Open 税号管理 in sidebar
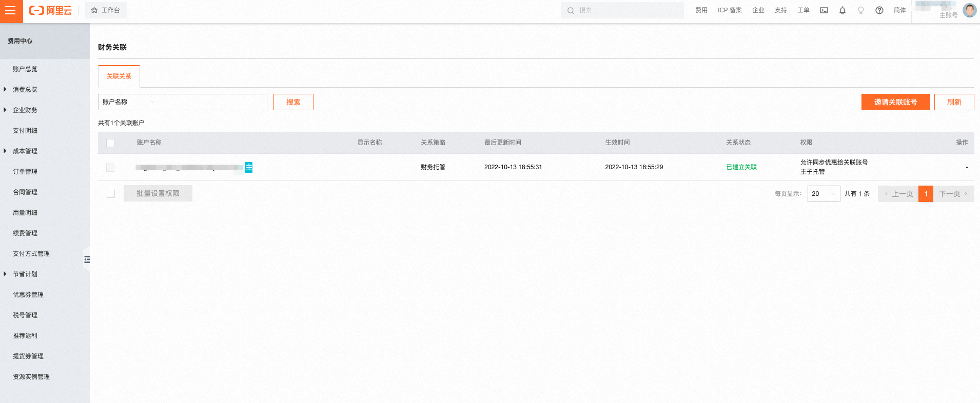 tap(25, 315)
